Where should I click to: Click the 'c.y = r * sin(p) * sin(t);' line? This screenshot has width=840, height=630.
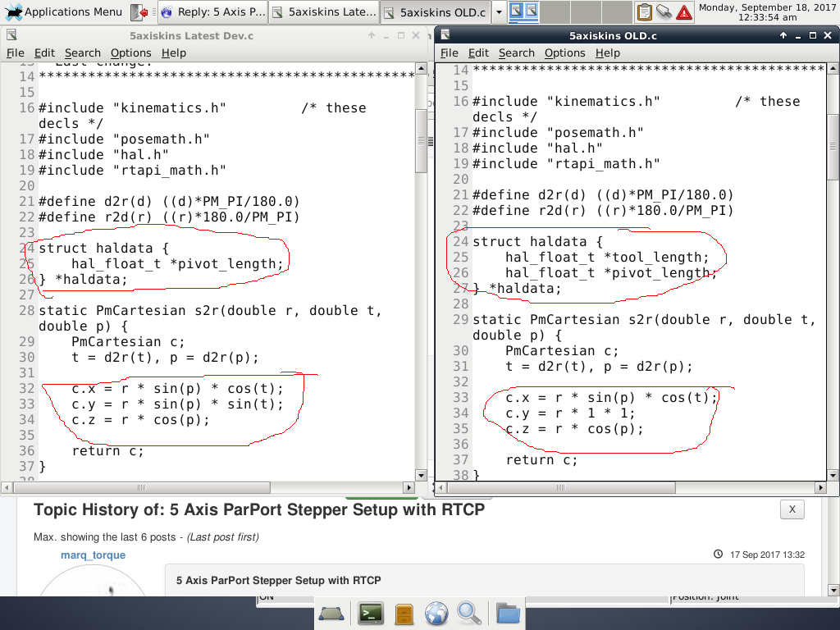tap(177, 404)
